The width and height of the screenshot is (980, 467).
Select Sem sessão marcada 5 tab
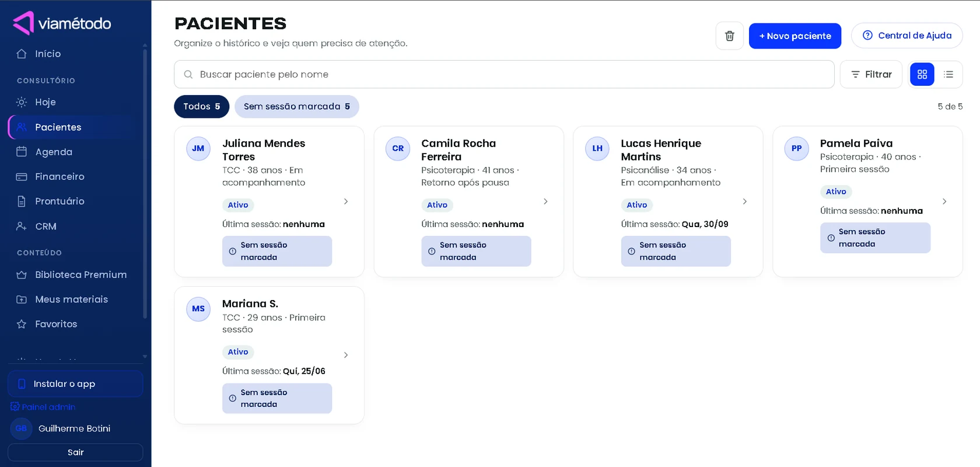(x=296, y=106)
